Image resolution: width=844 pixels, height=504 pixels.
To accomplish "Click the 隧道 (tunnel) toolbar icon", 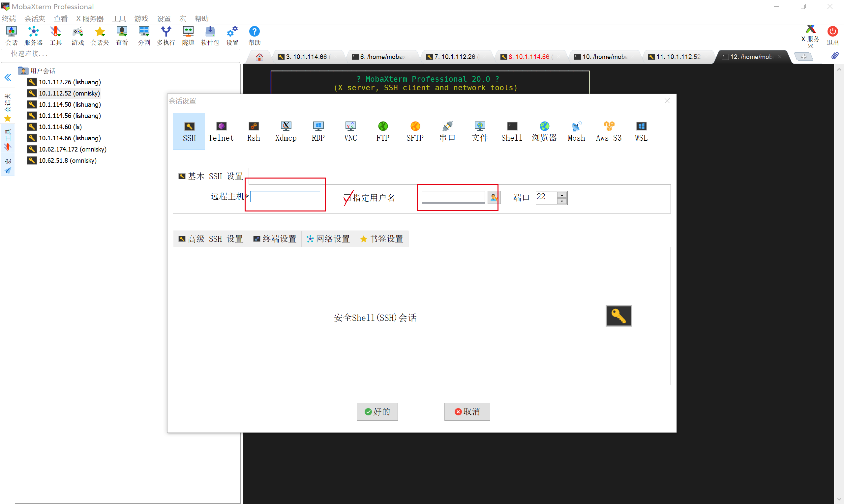I will click(188, 35).
